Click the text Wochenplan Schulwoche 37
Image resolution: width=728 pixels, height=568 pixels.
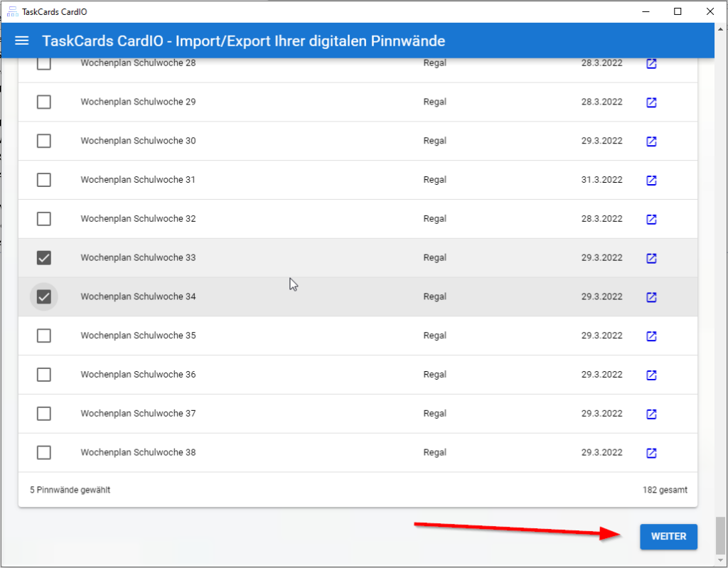tap(139, 414)
